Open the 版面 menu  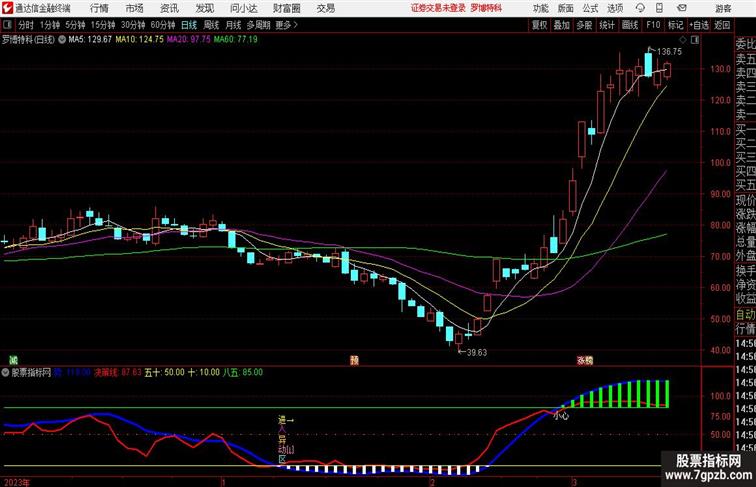pyautogui.click(x=566, y=8)
